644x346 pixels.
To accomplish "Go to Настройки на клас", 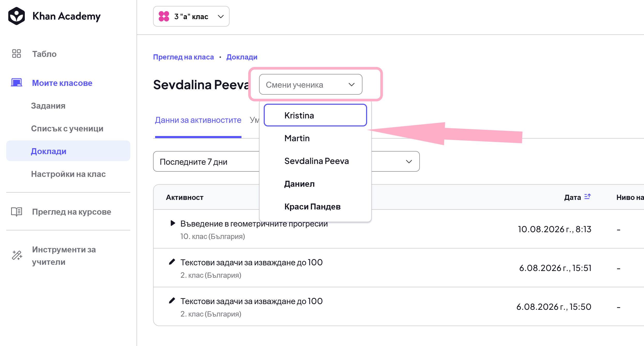I will 68,174.
